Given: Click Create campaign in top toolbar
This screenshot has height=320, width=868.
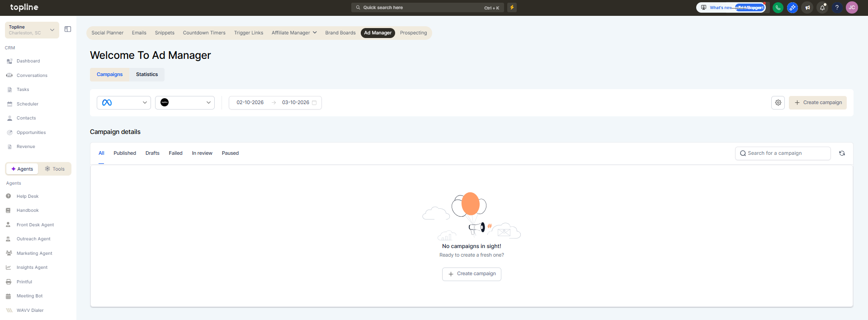Looking at the screenshot, I should pos(818,103).
